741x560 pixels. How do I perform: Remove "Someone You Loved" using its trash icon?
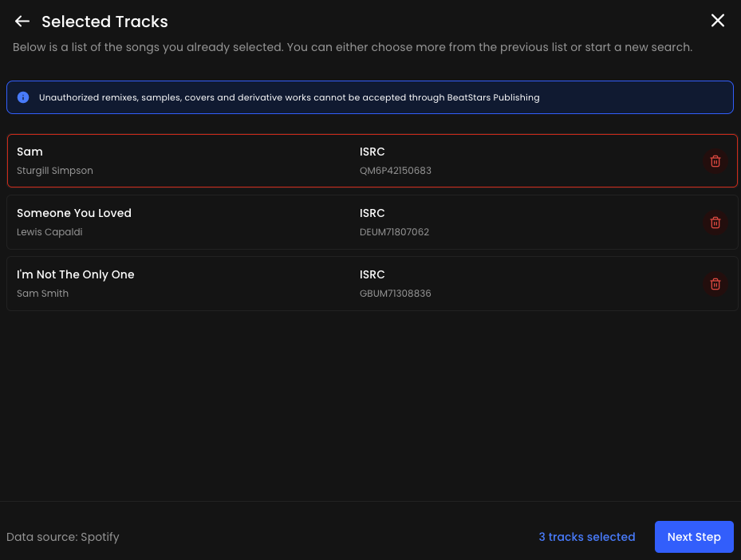(x=715, y=223)
